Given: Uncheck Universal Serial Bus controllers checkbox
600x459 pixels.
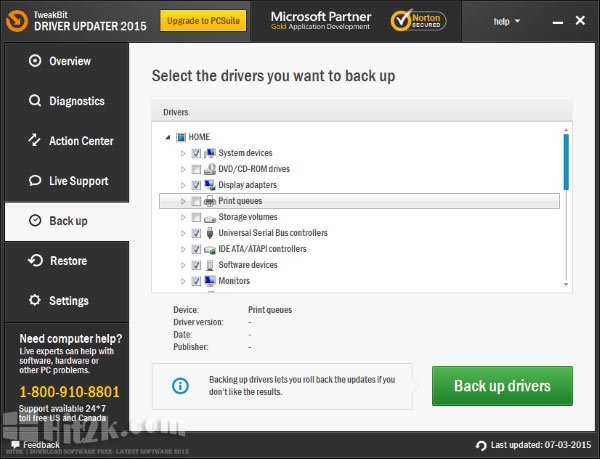Looking at the screenshot, I should click(196, 233).
